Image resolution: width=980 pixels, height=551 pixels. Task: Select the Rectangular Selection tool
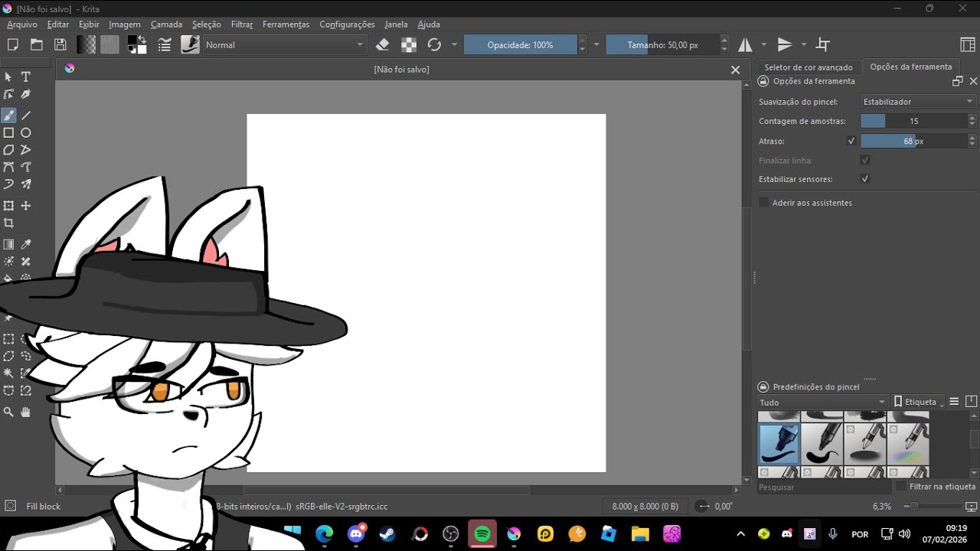[x=8, y=339]
